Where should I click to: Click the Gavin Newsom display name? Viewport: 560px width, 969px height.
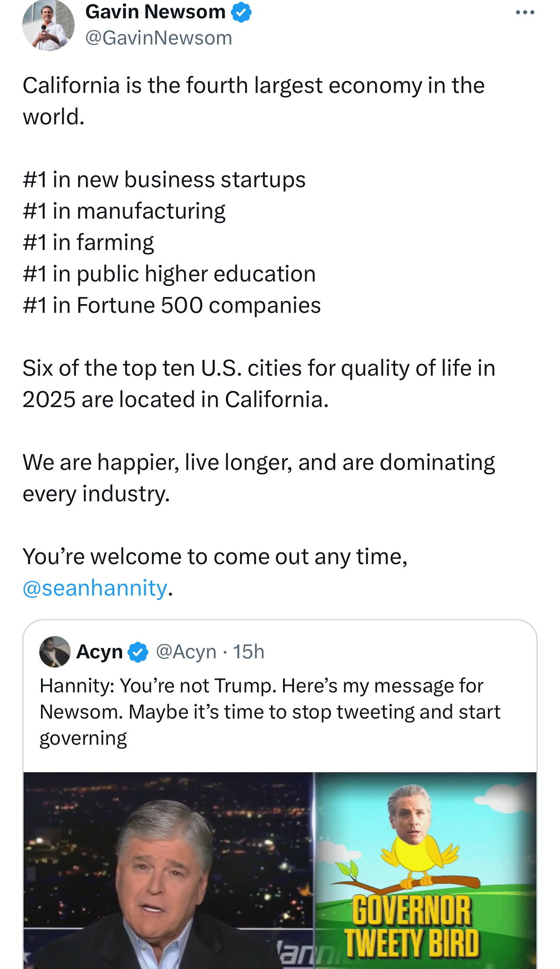click(155, 12)
